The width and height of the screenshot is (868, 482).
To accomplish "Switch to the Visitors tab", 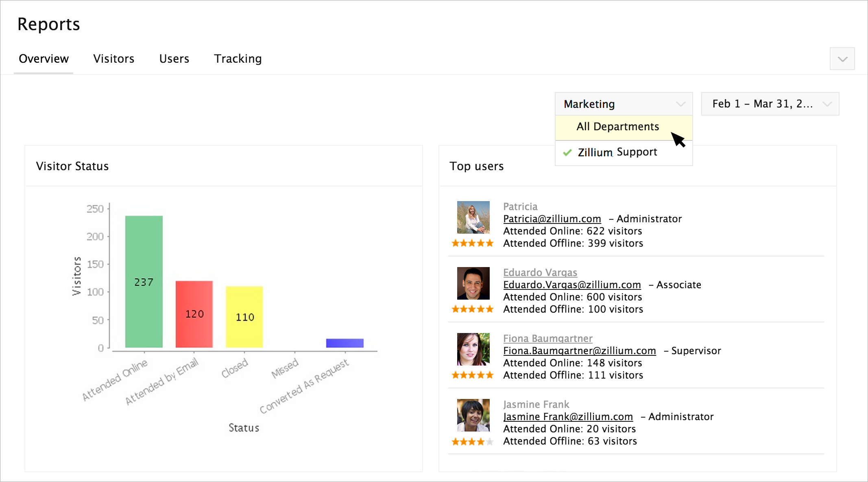I will pyautogui.click(x=113, y=59).
